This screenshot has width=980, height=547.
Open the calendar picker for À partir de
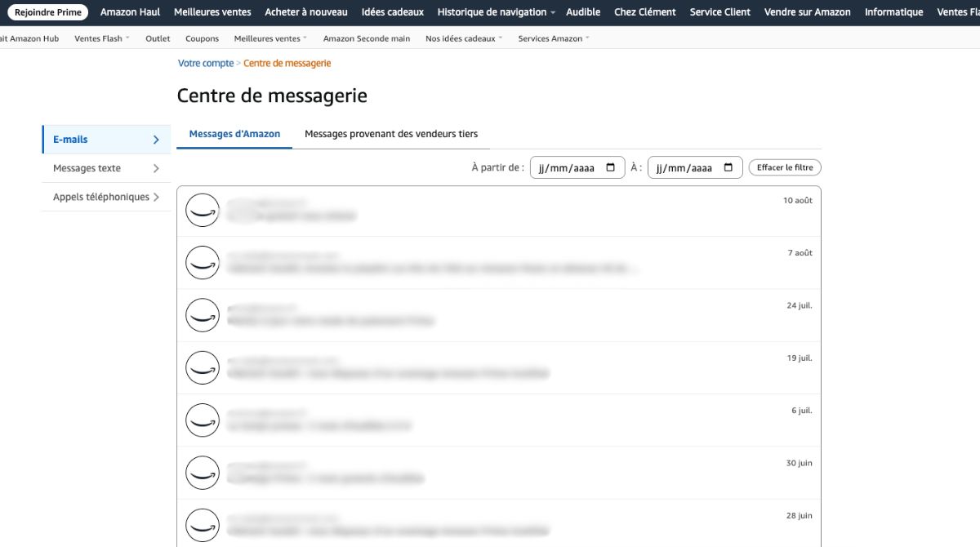coord(611,167)
